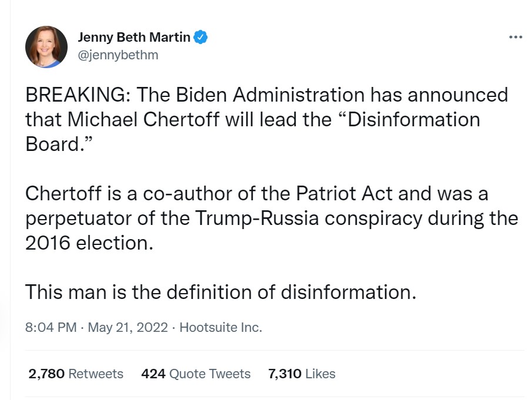The height and width of the screenshot is (400, 532).
Task: Click the Jenny Beth Martin display name
Action: 134,38
